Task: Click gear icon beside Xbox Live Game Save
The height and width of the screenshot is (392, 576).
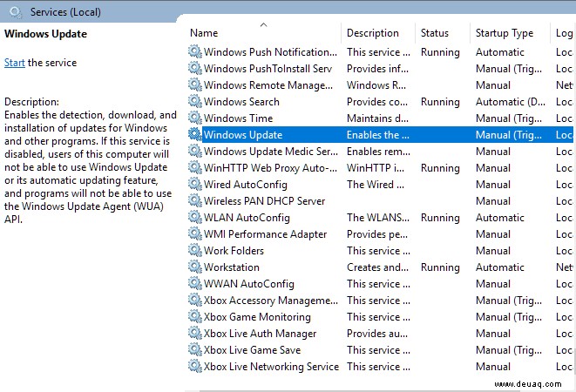Action: [x=195, y=349]
